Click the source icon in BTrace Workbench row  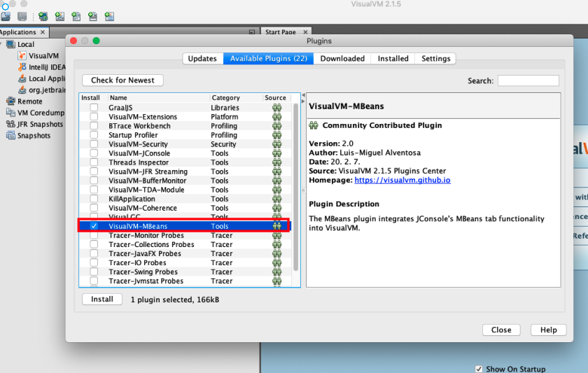[x=276, y=126]
